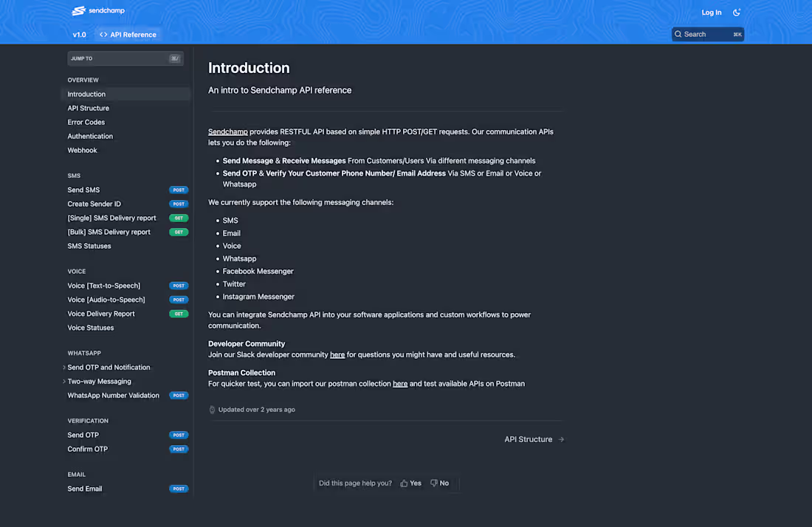Screen dimensions: 812x527
Task: Click the code brackets icon beside API Reference
Action: tap(104, 34)
